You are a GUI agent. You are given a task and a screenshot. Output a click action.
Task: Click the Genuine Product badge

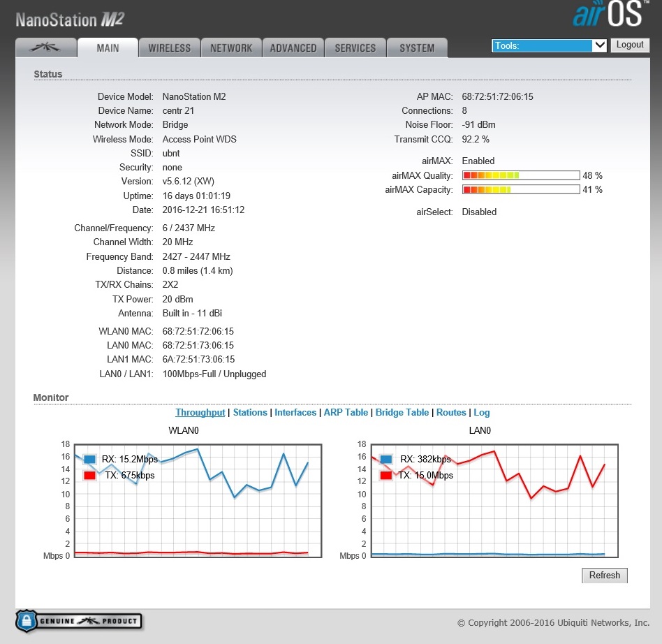78,621
